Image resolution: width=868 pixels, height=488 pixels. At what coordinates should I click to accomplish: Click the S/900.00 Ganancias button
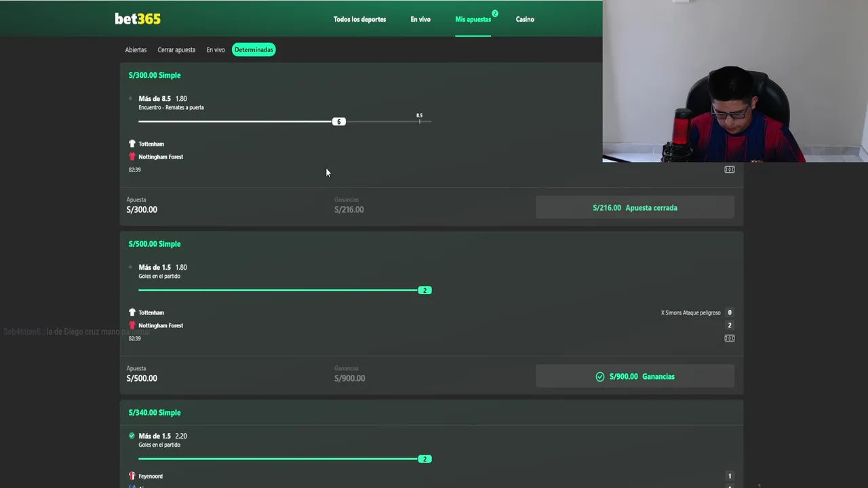point(635,377)
